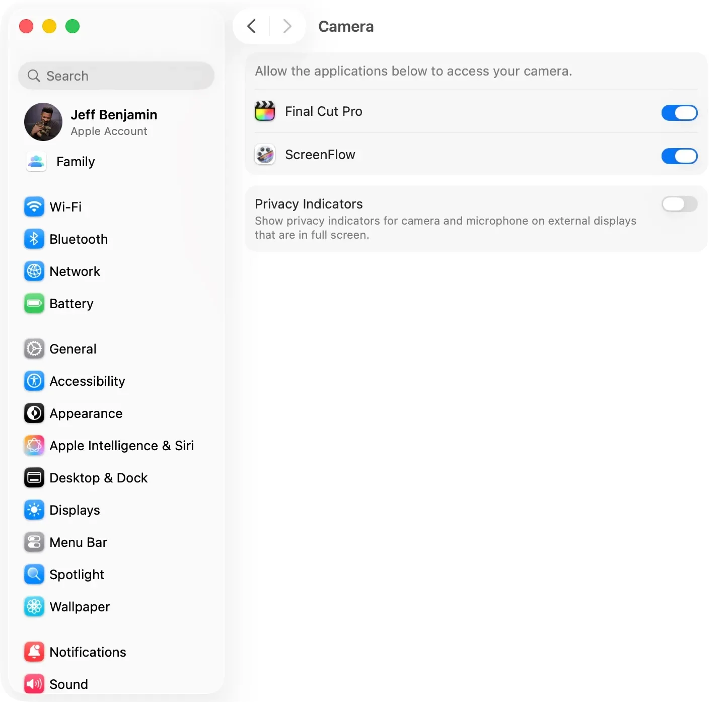This screenshot has height=702, width=728.
Task: Turn off ScreenFlow camera access toggle
Action: click(x=679, y=156)
